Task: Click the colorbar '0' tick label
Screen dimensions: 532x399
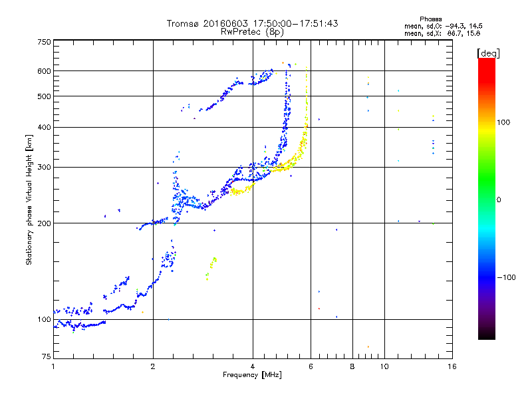Action: click(x=499, y=200)
